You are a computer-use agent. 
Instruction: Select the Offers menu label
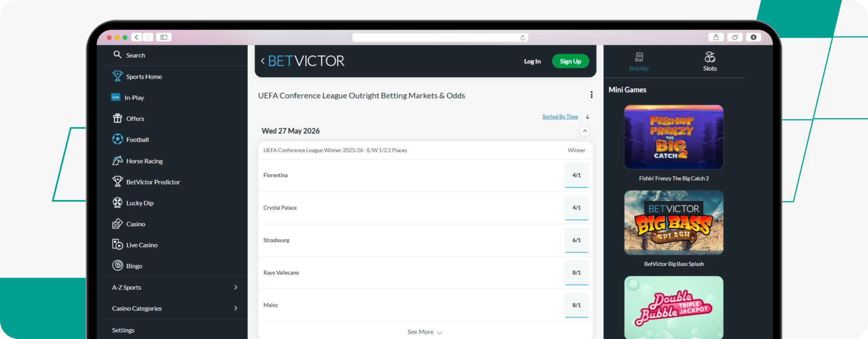tap(135, 119)
